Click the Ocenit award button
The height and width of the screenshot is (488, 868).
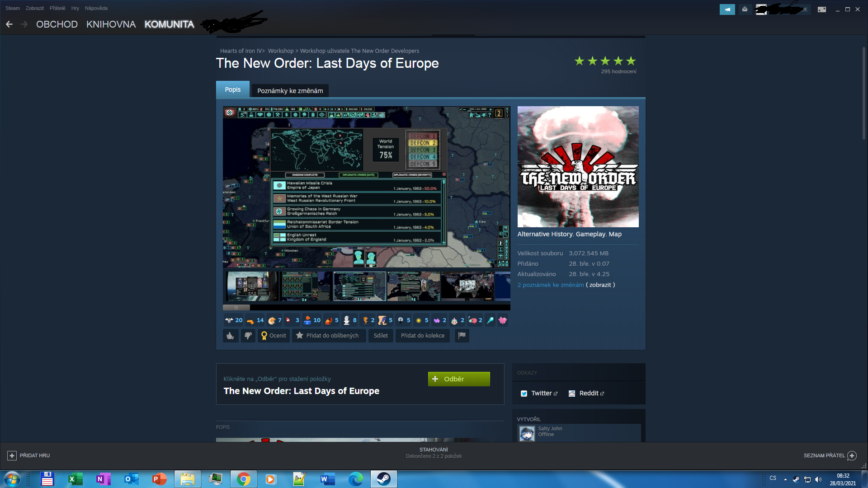click(x=274, y=336)
